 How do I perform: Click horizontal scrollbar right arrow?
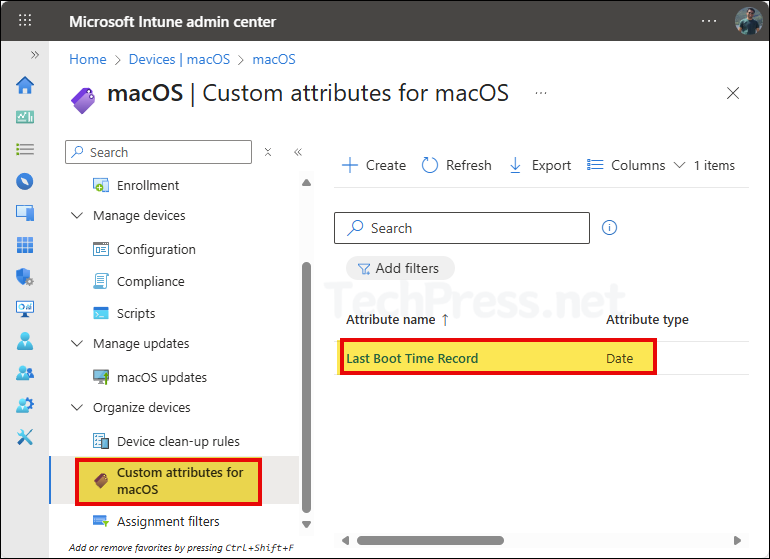(x=737, y=540)
